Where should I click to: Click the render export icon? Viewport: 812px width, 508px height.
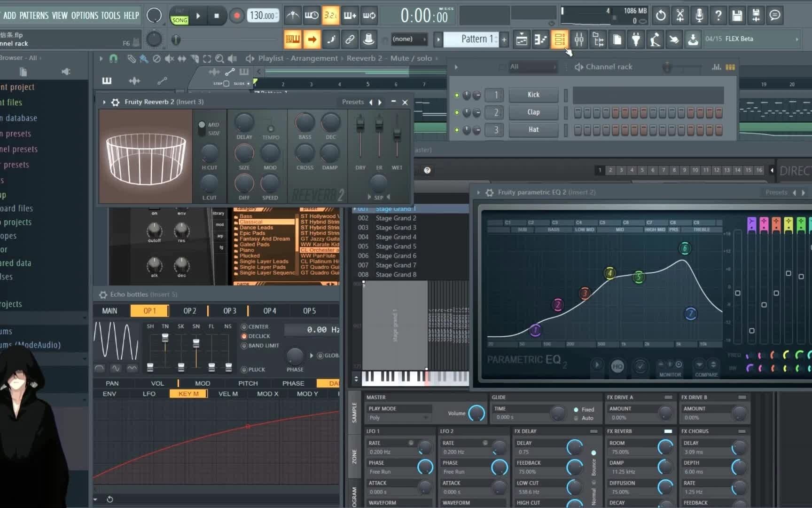click(756, 16)
